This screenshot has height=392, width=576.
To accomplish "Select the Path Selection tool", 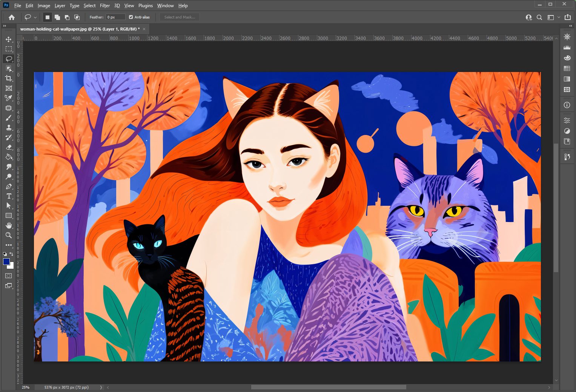I will (x=9, y=206).
